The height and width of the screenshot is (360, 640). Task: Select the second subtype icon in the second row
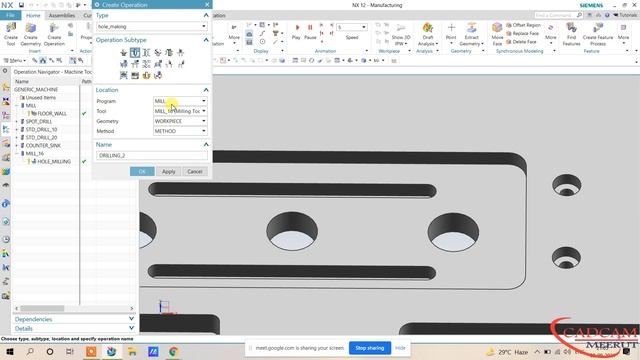click(135, 64)
